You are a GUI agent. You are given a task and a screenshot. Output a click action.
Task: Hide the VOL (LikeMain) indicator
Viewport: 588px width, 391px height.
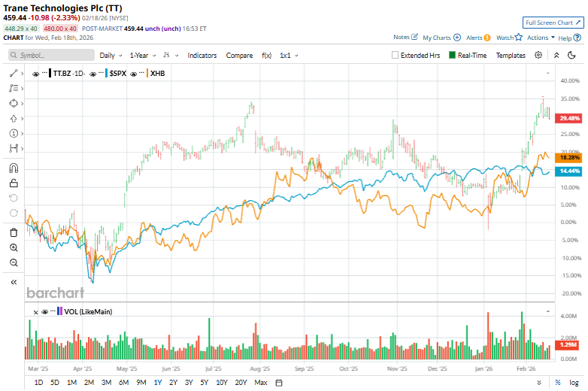coord(44,312)
